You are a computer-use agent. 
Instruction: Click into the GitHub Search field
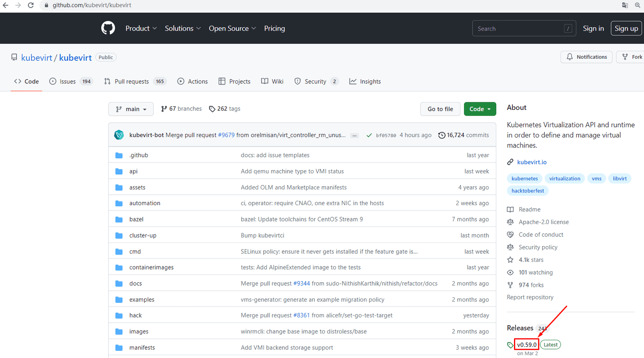tap(524, 29)
